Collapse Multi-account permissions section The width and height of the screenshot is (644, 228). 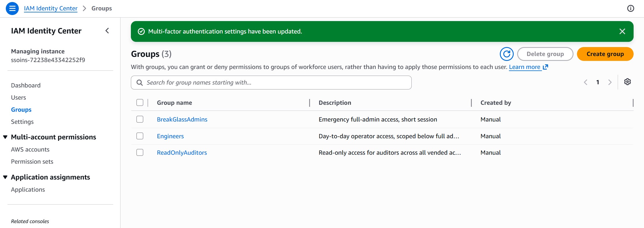click(x=5, y=137)
